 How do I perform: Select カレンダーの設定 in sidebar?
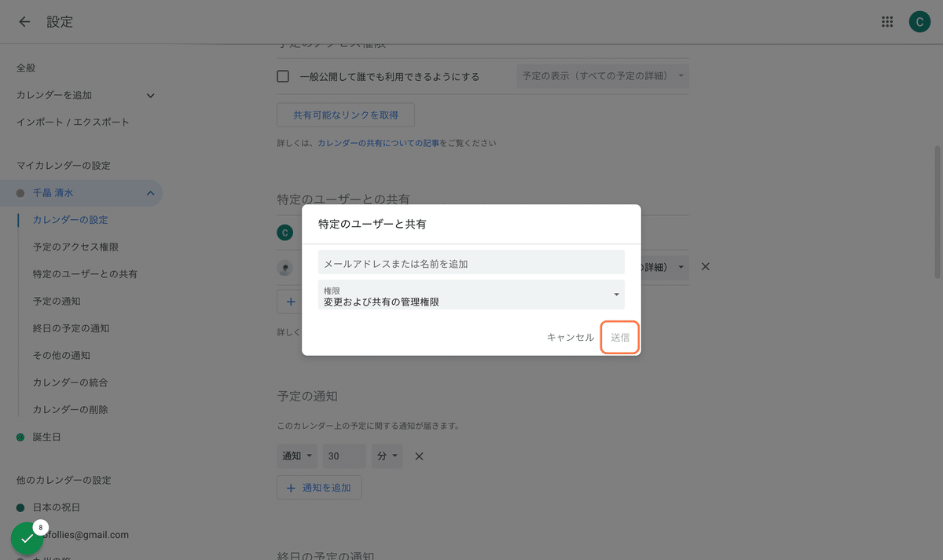click(71, 220)
